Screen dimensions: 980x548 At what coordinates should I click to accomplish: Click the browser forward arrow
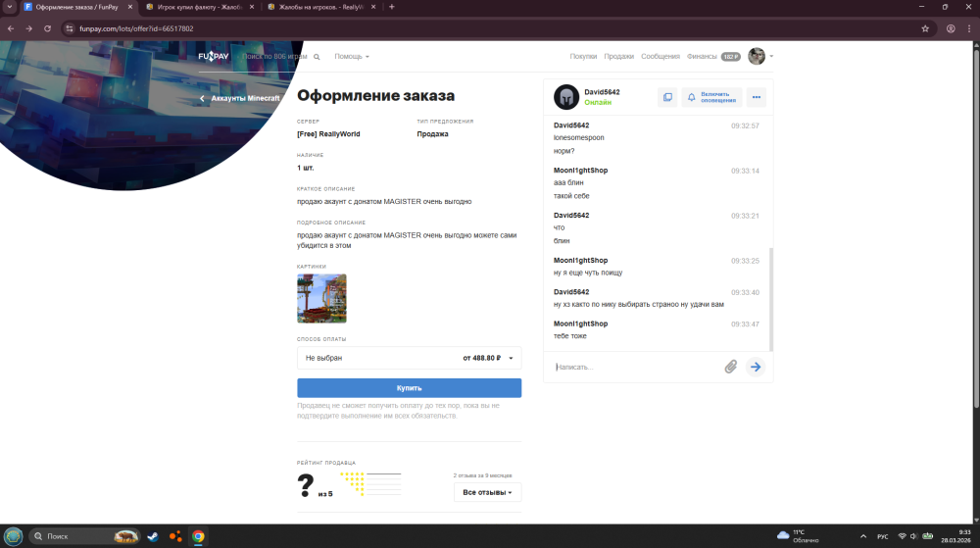coord(28,28)
